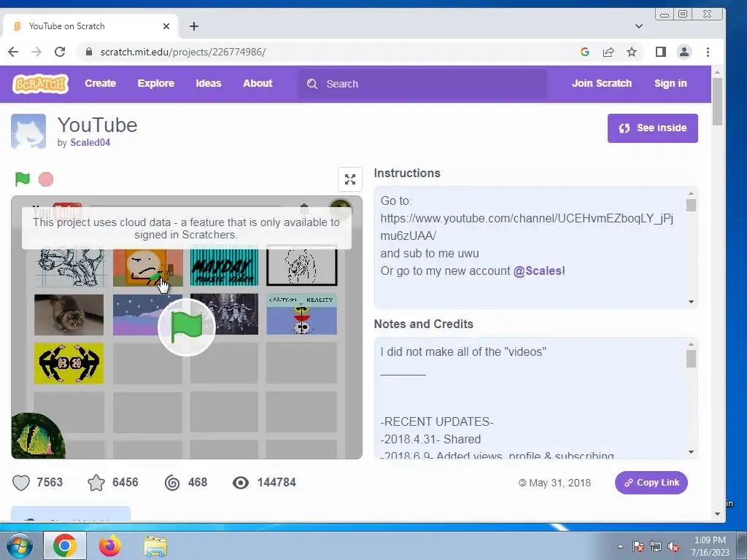Click Join Scratch
747x560 pixels.
point(602,83)
